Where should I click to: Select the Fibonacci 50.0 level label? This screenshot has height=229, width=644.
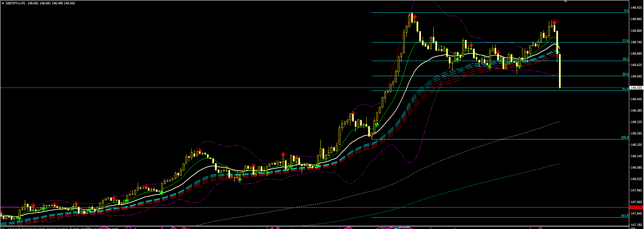point(626,74)
